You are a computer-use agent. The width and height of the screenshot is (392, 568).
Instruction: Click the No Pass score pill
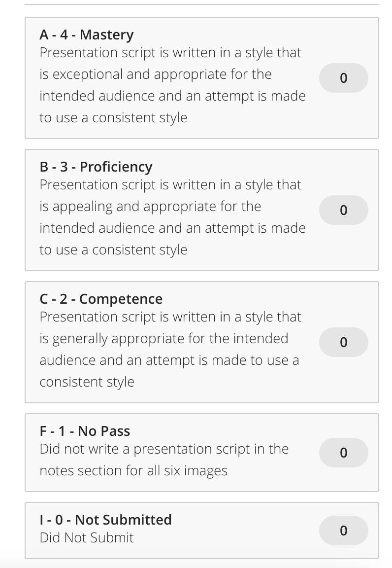point(344,453)
